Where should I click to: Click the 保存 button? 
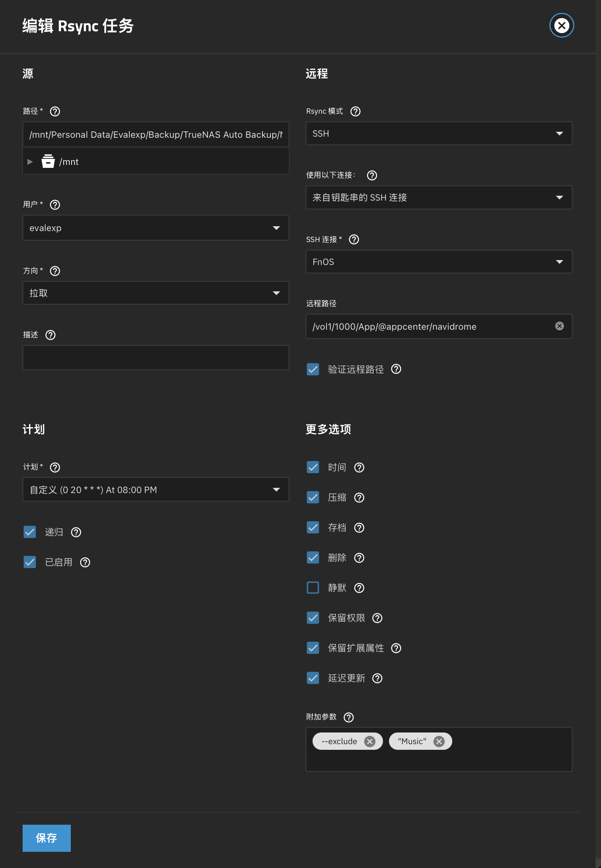tap(46, 838)
